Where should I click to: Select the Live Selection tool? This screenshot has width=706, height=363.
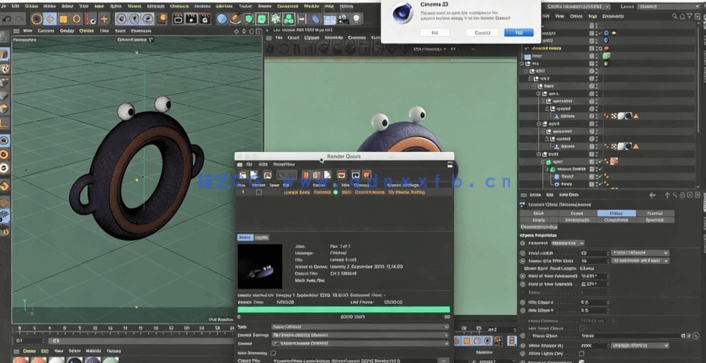click(37, 19)
